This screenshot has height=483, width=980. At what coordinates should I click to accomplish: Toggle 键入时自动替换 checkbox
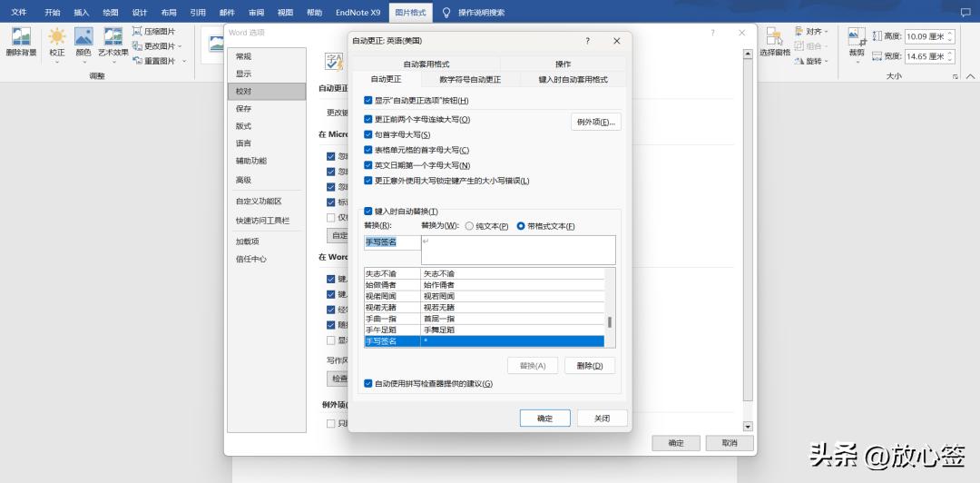pos(368,212)
